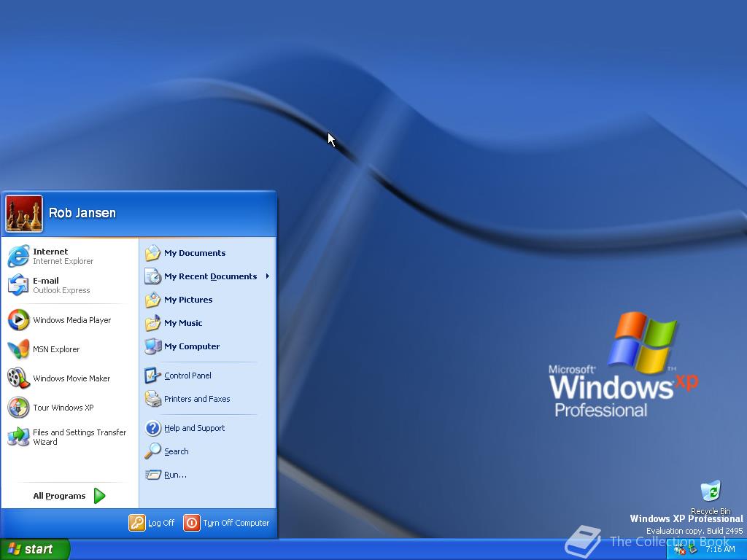Select the Internet menu entry text
747x560 pixels.
50,252
